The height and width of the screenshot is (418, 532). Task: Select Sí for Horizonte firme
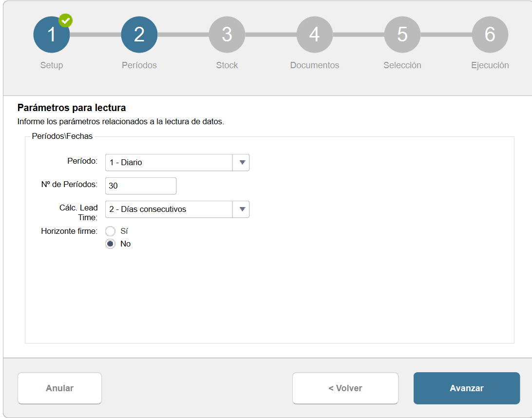click(x=110, y=231)
